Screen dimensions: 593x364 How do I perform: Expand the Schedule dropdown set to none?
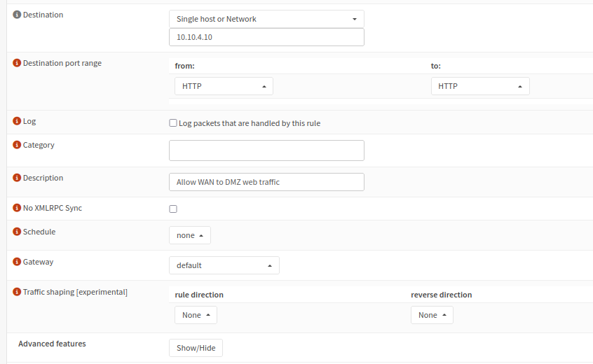click(x=190, y=235)
